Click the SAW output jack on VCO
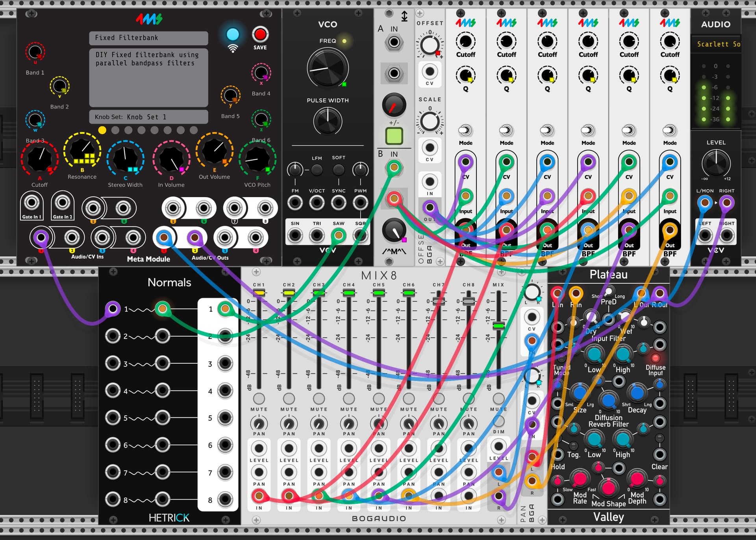Viewport: 756px width, 540px height. 338,235
